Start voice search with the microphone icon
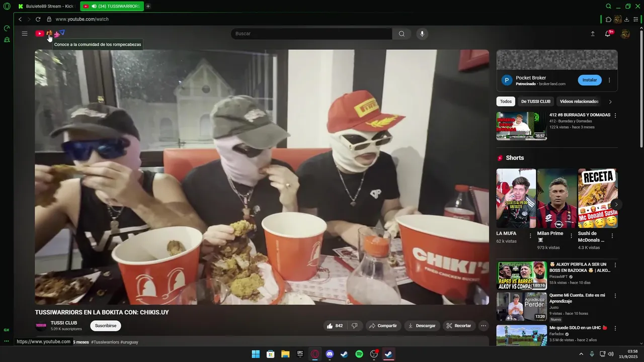The width and height of the screenshot is (644, 362). pyautogui.click(x=422, y=34)
